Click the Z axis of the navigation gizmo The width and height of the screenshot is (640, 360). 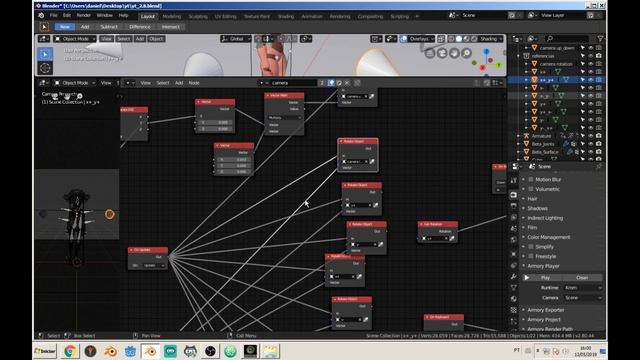click(x=486, y=52)
